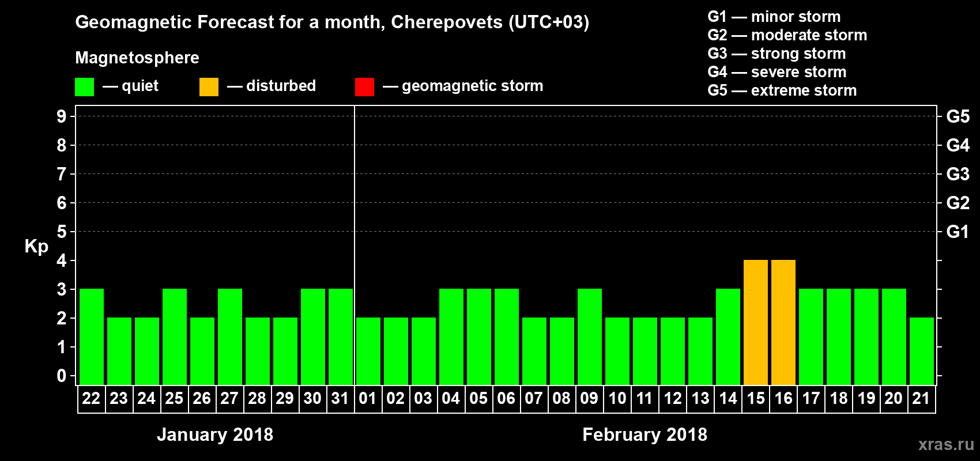Select the green bar for January 22

(x=92, y=337)
